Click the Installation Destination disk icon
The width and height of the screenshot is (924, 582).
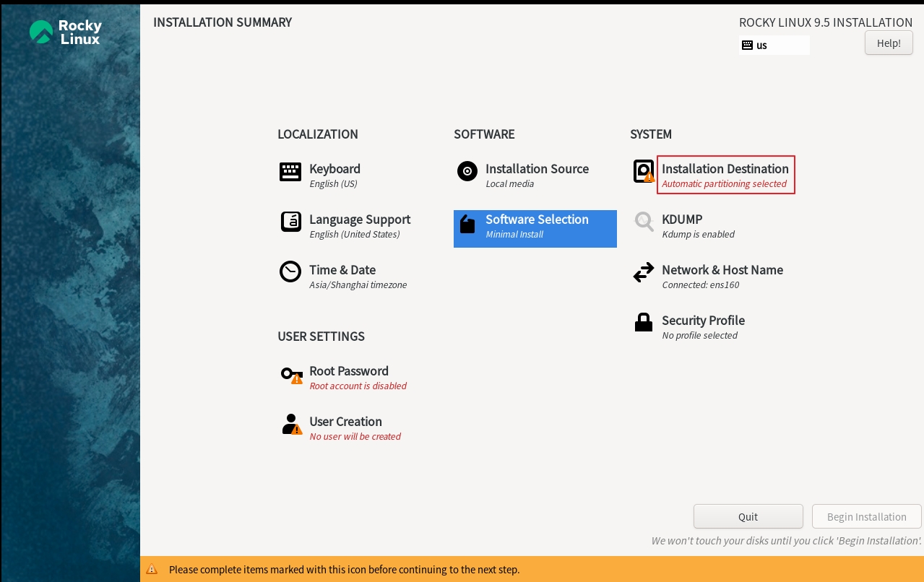coord(644,172)
